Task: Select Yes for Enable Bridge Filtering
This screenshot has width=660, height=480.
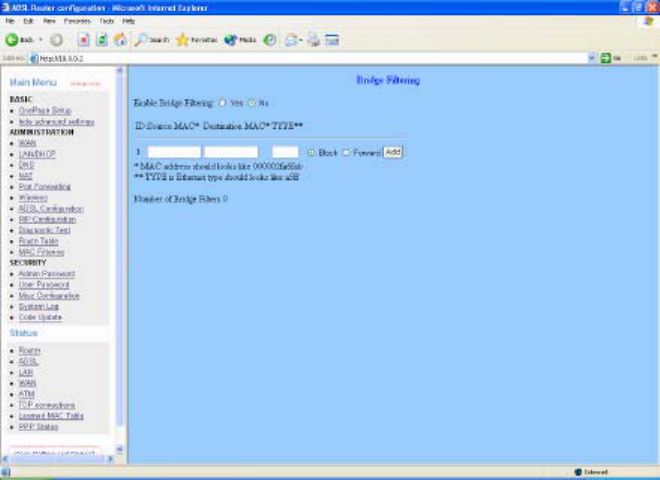Action: (223, 103)
